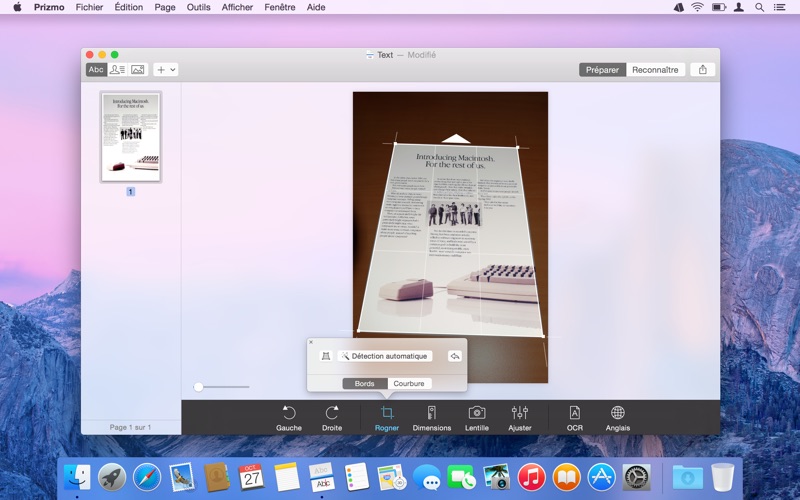
Task: Open the Fichier menu
Action: pyautogui.click(x=89, y=7)
